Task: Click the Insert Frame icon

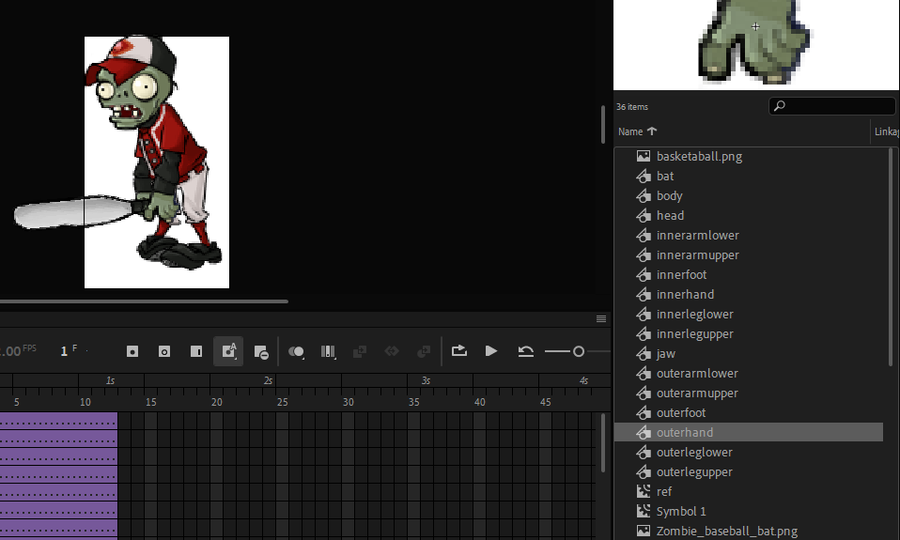Action: (196, 351)
